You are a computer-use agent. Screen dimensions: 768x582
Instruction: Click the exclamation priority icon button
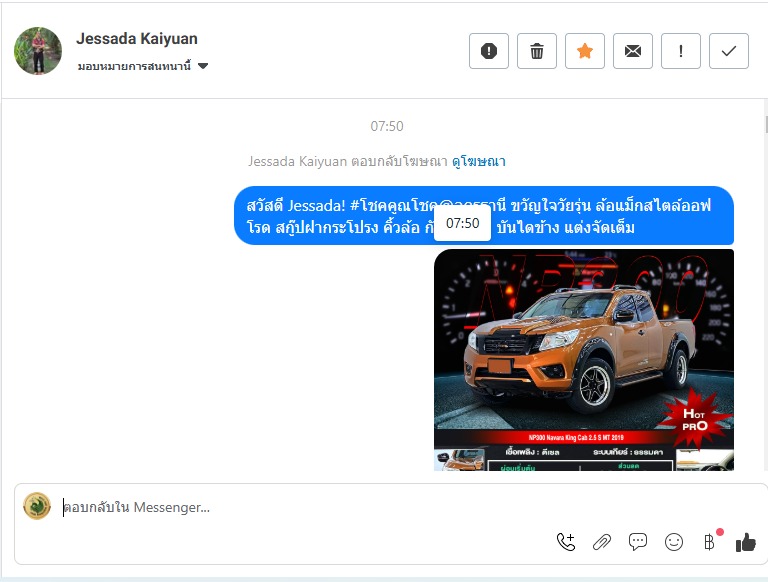[x=681, y=51]
